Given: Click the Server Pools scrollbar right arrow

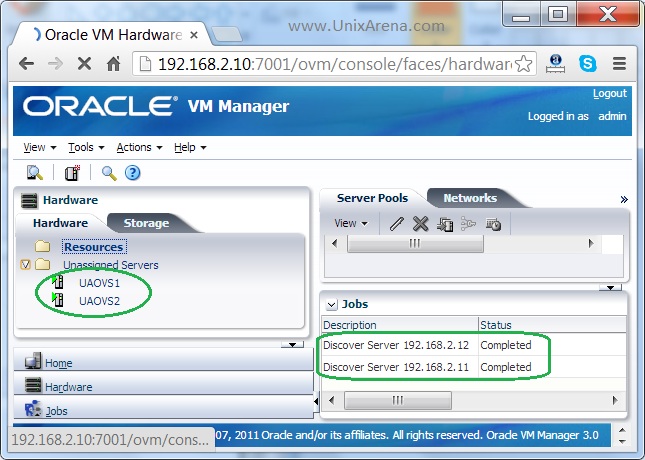Looking at the screenshot, I should [x=591, y=243].
